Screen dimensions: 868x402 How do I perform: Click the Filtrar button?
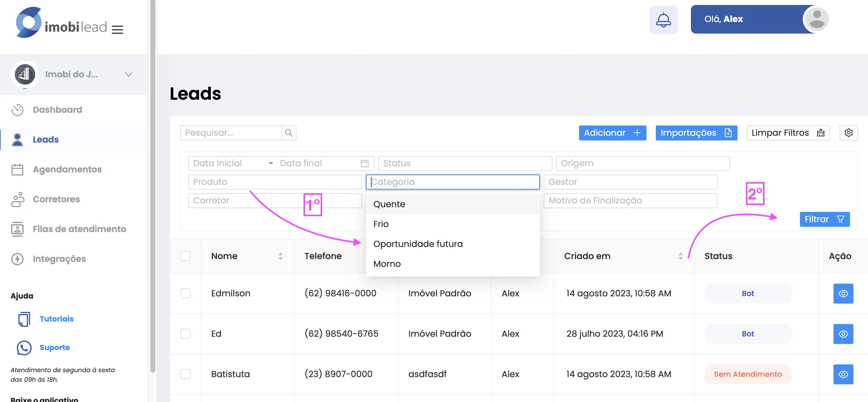[825, 219]
